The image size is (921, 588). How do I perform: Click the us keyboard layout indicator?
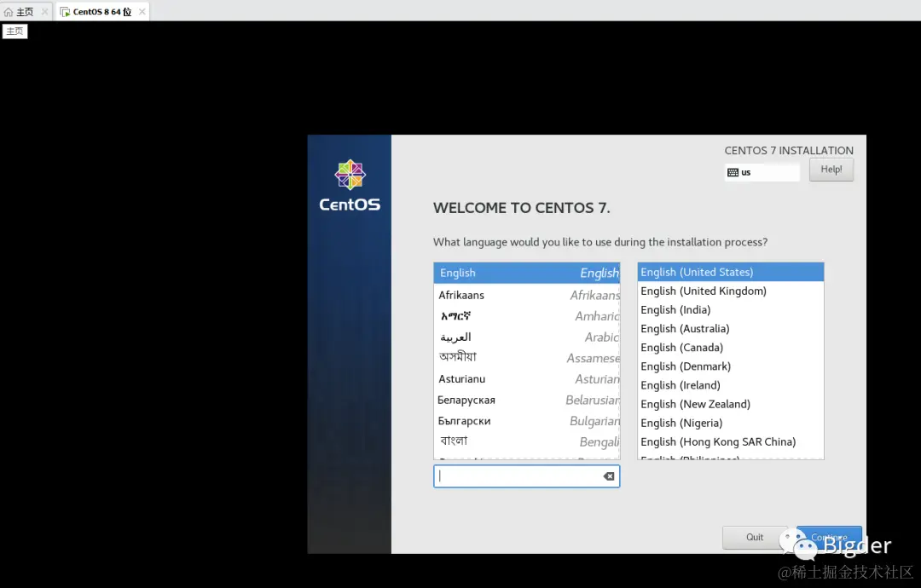tap(762, 172)
